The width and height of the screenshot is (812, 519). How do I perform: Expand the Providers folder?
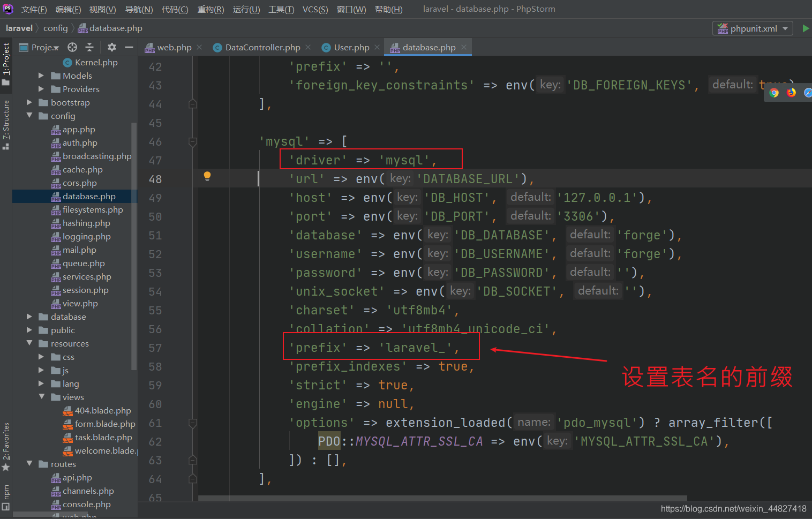pos(41,89)
